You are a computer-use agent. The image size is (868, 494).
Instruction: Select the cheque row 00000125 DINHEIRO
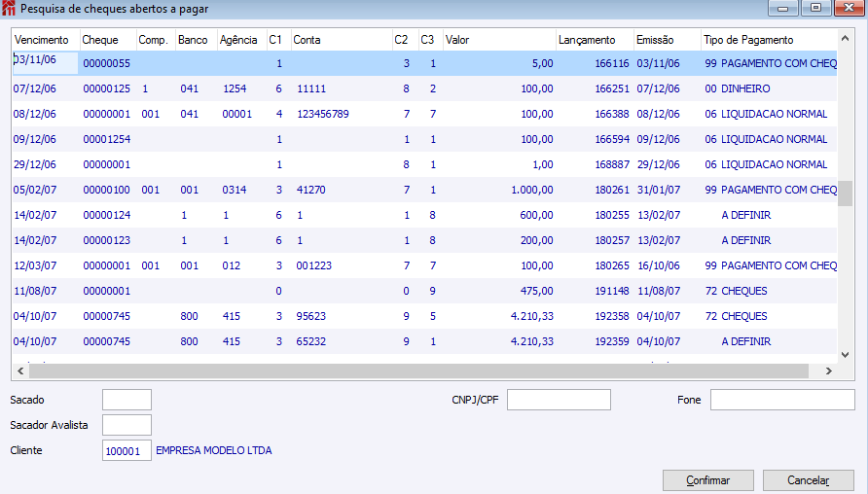tap(424, 88)
